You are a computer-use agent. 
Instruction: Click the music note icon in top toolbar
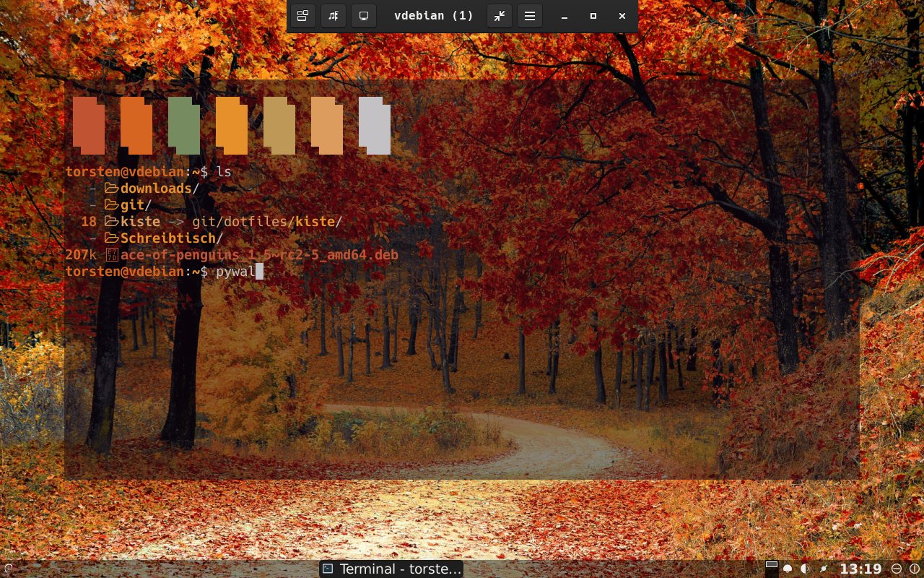coord(334,16)
